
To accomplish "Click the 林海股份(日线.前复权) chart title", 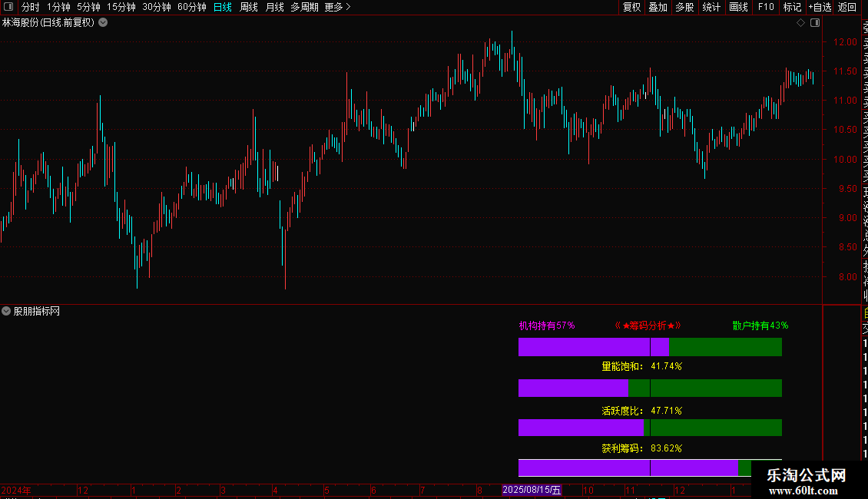I will tap(48, 23).
